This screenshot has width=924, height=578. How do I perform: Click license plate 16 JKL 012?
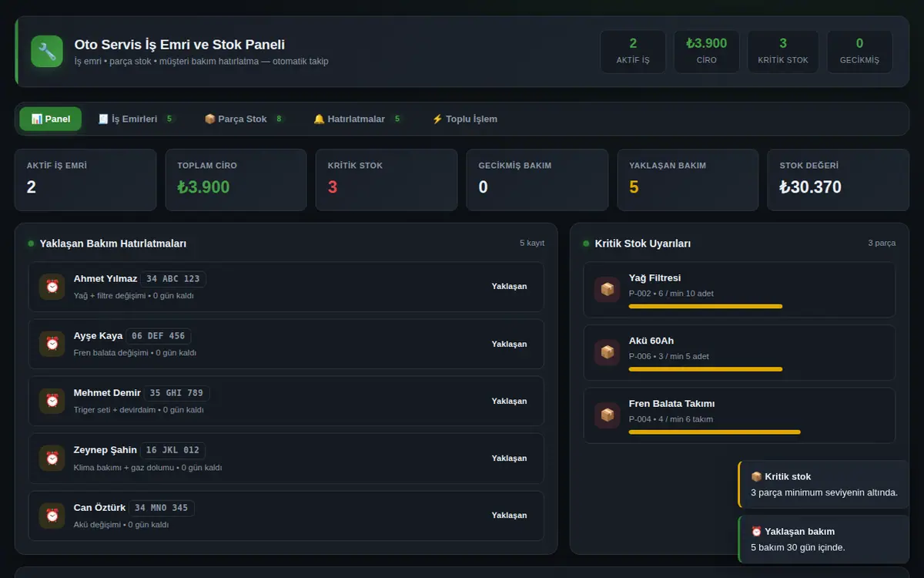pyautogui.click(x=172, y=450)
